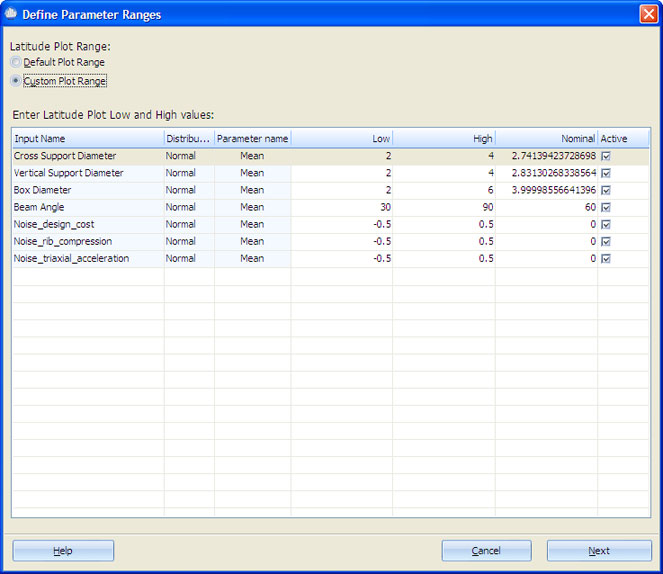Toggle Active checkbox for Noise_rib_compression
The width and height of the screenshot is (663, 574).
coord(606,241)
